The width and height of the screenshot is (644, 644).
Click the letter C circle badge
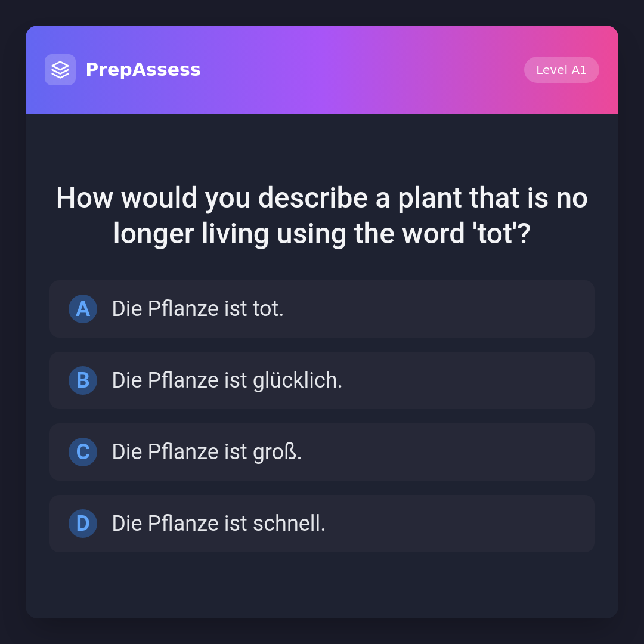click(x=83, y=452)
